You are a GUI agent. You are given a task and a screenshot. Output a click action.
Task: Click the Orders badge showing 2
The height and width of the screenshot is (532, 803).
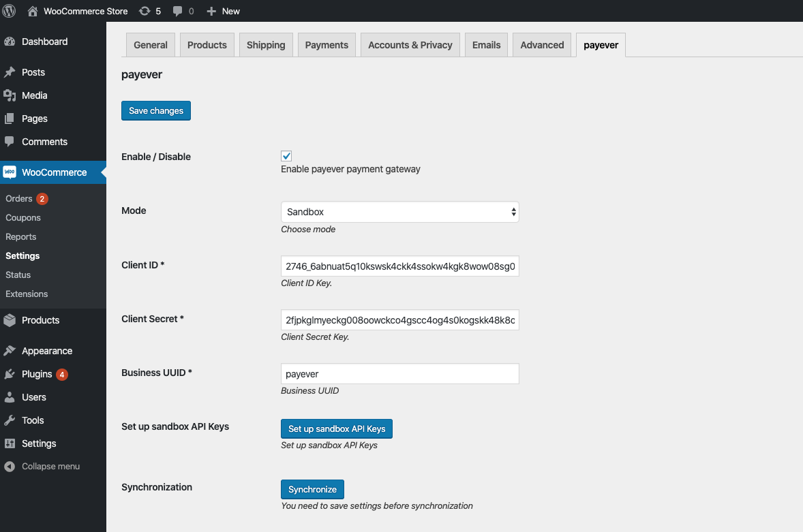(42, 198)
